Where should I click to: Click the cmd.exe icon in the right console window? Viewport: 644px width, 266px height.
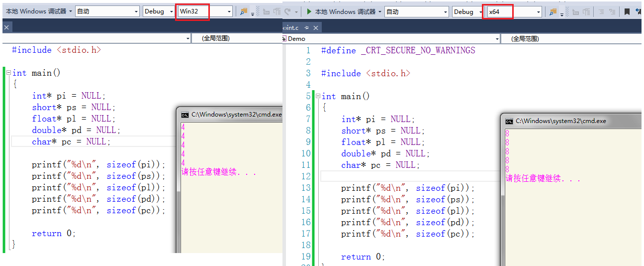coord(509,121)
